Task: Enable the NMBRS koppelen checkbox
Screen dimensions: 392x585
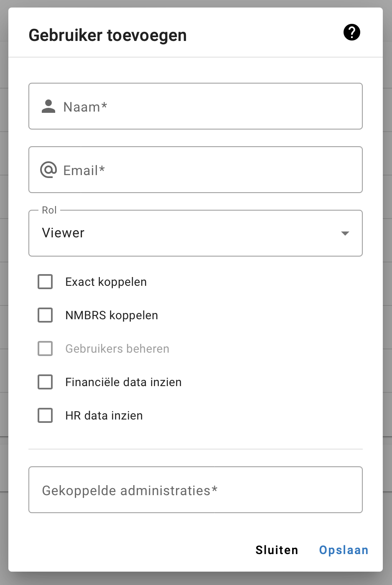Action: pos(45,315)
